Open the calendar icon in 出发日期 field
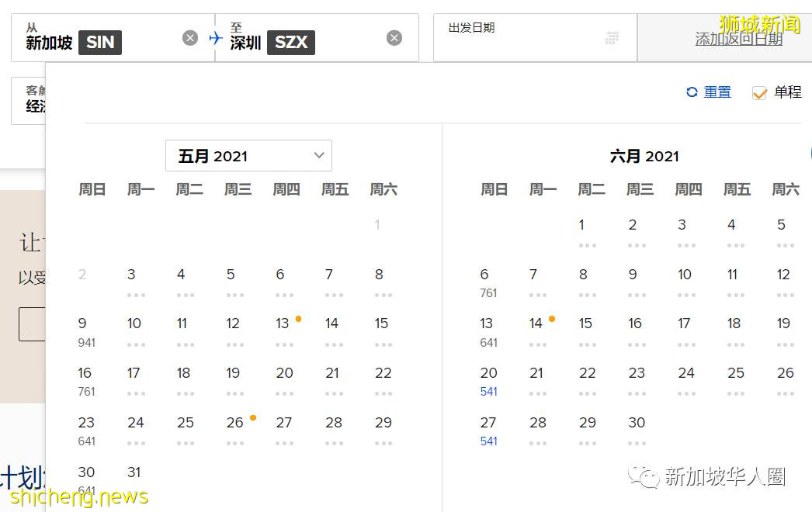The height and width of the screenshot is (512, 812). (x=612, y=37)
